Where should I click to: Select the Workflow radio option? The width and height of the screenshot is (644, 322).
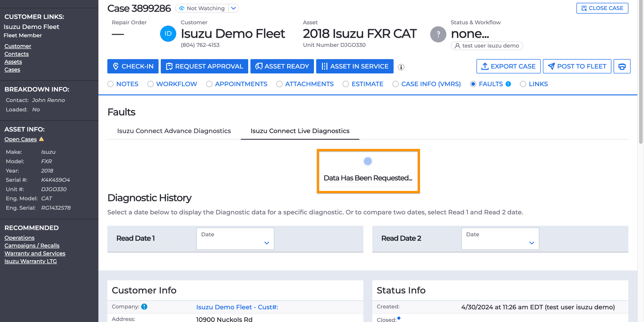pos(151,84)
